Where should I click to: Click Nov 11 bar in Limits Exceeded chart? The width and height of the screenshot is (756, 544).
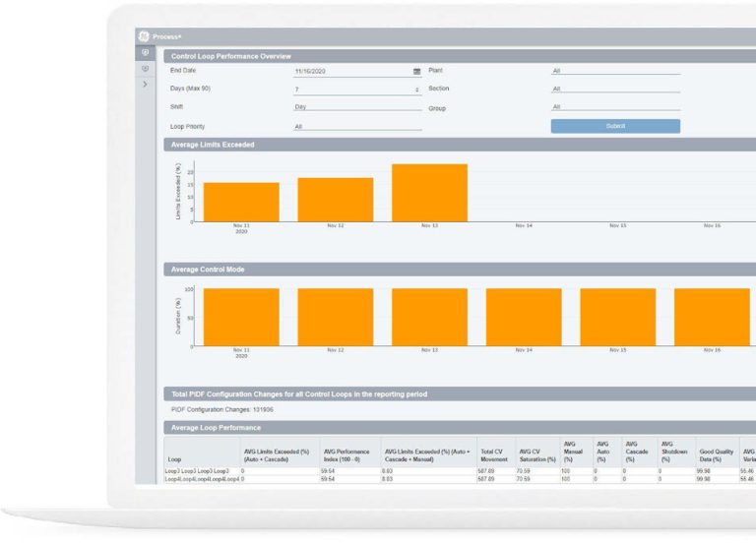241,202
